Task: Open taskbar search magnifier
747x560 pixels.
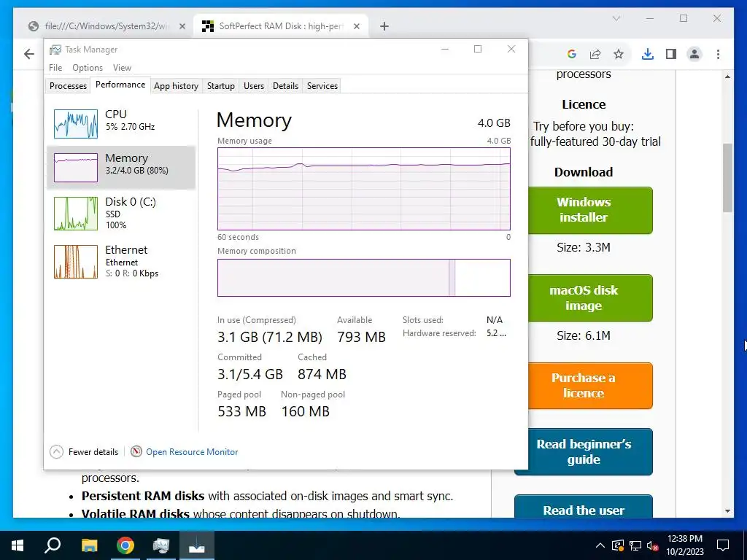Action: click(53, 545)
